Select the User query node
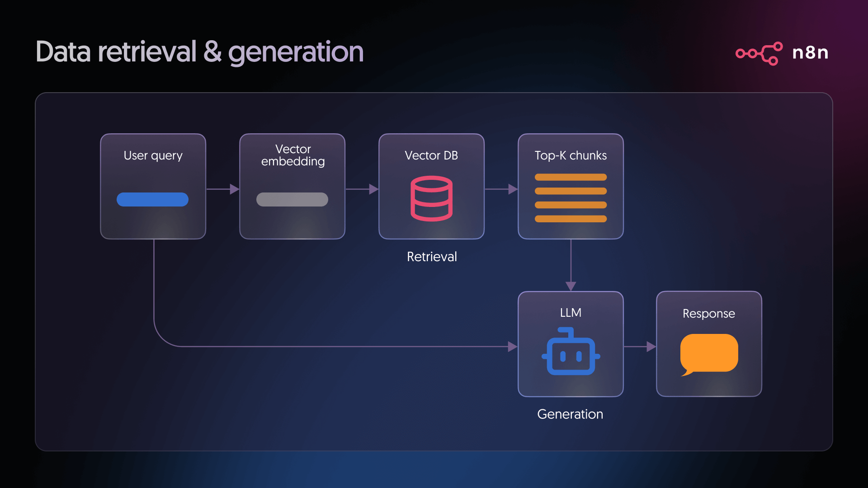This screenshot has width=868, height=488. click(153, 185)
